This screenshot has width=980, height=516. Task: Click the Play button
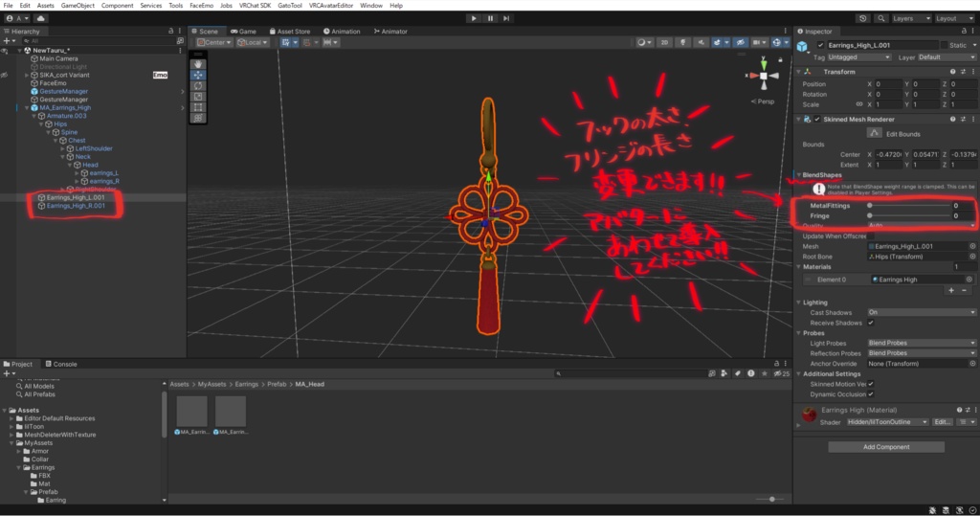[x=474, y=18]
